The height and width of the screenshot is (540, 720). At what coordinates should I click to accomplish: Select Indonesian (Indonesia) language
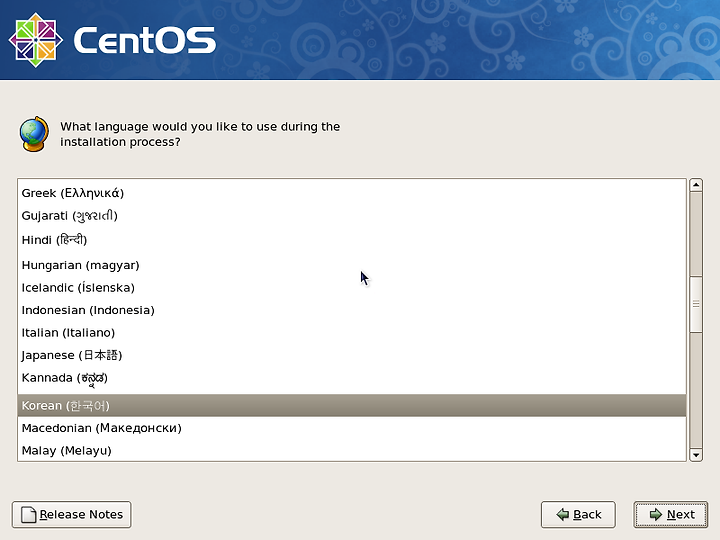(x=352, y=310)
